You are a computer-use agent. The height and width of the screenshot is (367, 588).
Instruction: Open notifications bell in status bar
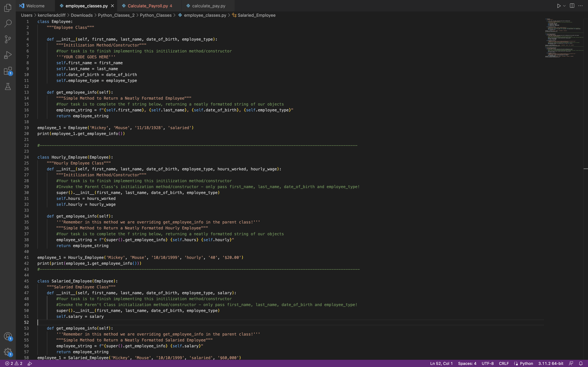pyautogui.click(x=581, y=363)
